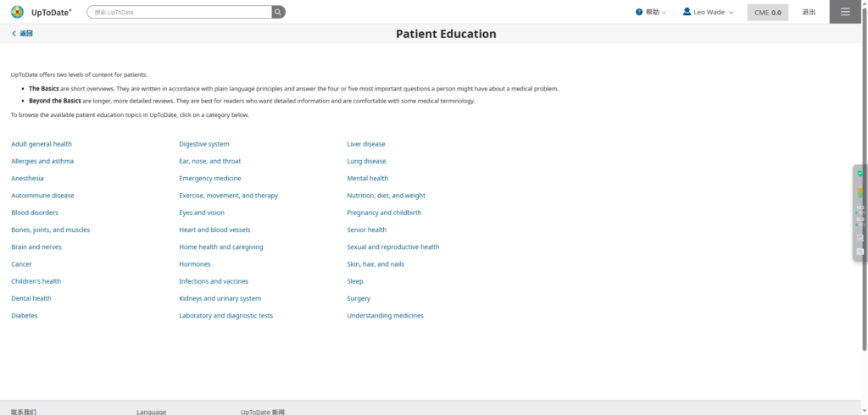Viewport: 868px width, 415px height.
Task: Open the Diabetes topic category
Action: (25, 315)
